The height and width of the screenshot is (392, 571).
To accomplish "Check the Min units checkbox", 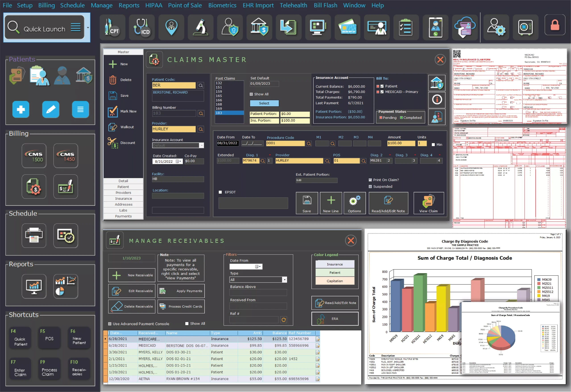I will 433,145.
